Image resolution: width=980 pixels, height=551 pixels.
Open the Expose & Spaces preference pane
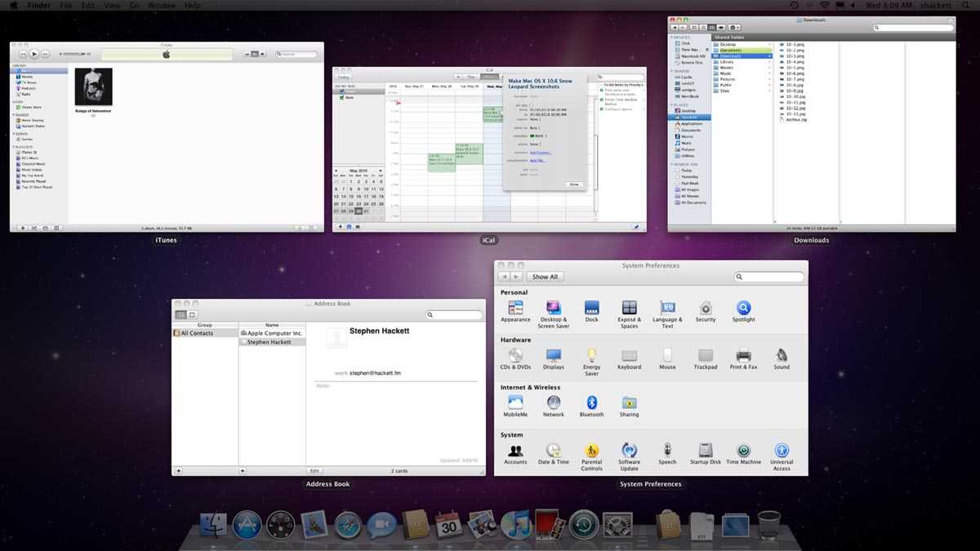(x=629, y=309)
